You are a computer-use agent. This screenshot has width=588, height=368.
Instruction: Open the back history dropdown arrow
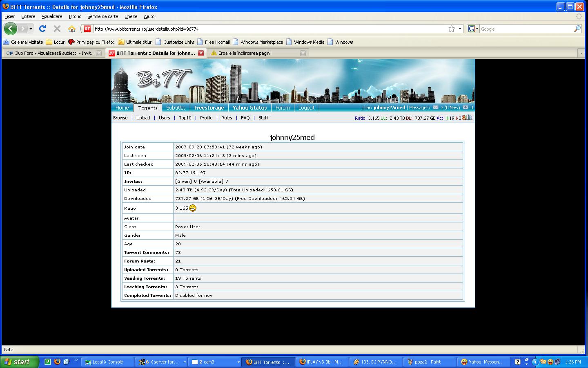(x=31, y=29)
